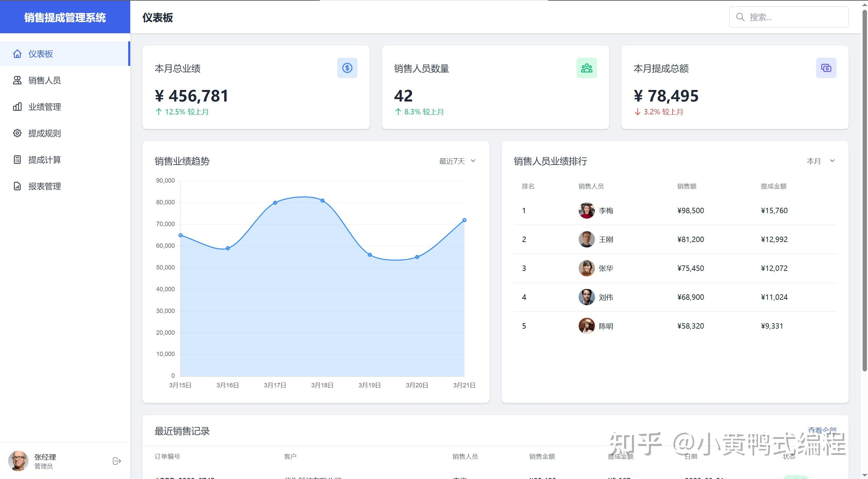
Task: Click the wallet icon on 本月提成总额 card
Action: (826, 68)
